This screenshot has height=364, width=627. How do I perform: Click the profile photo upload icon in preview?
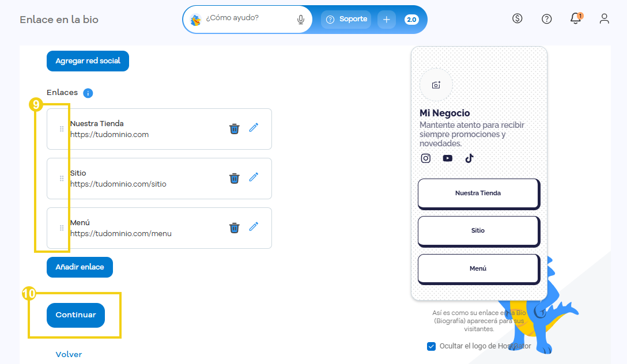(436, 85)
